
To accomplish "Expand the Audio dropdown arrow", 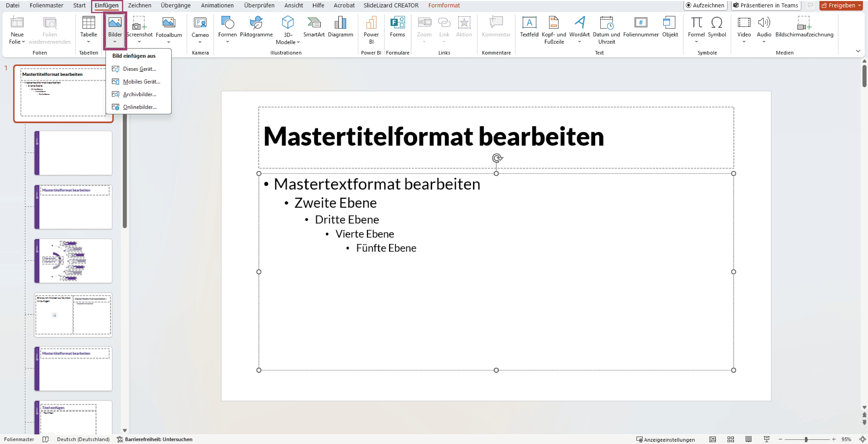I will (764, 42).
